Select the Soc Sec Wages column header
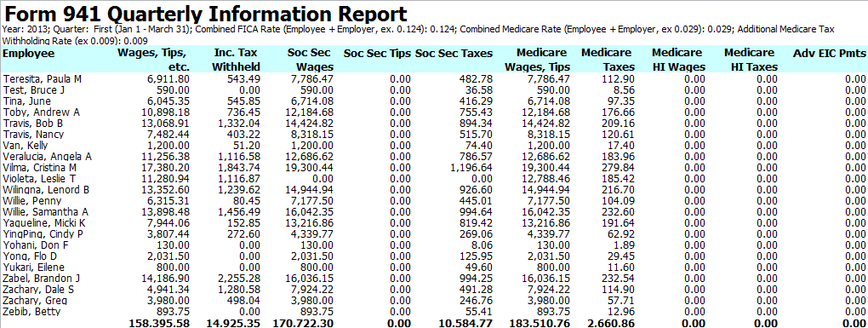This screenshot has width=868, height=328. pos(310,60)
